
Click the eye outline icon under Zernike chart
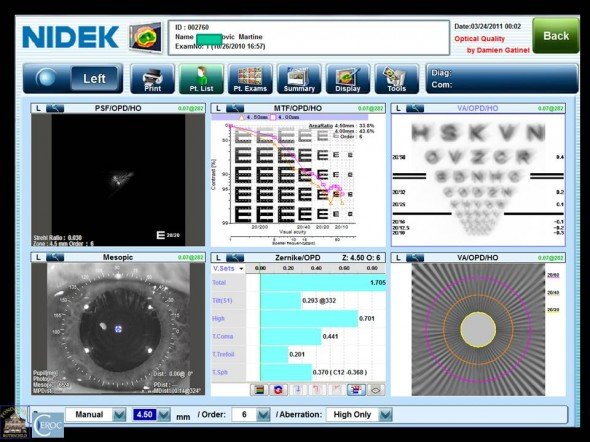tap(376, 390)
